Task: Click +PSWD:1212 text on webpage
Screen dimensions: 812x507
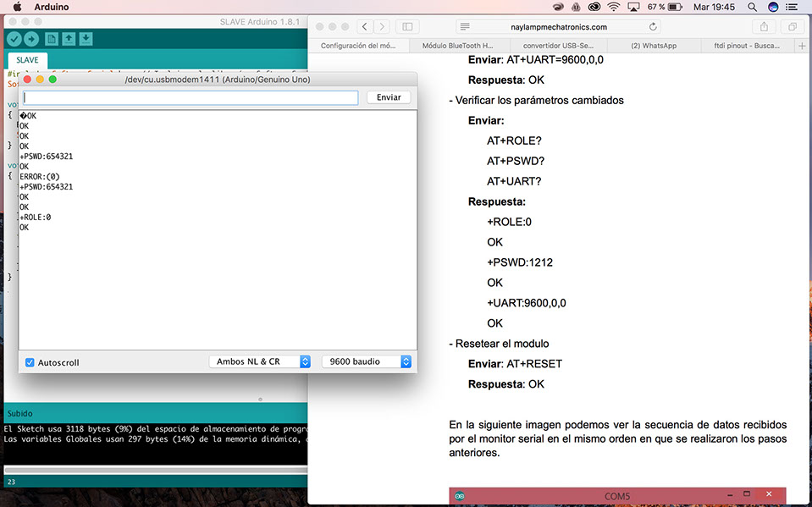Action: 519,262
